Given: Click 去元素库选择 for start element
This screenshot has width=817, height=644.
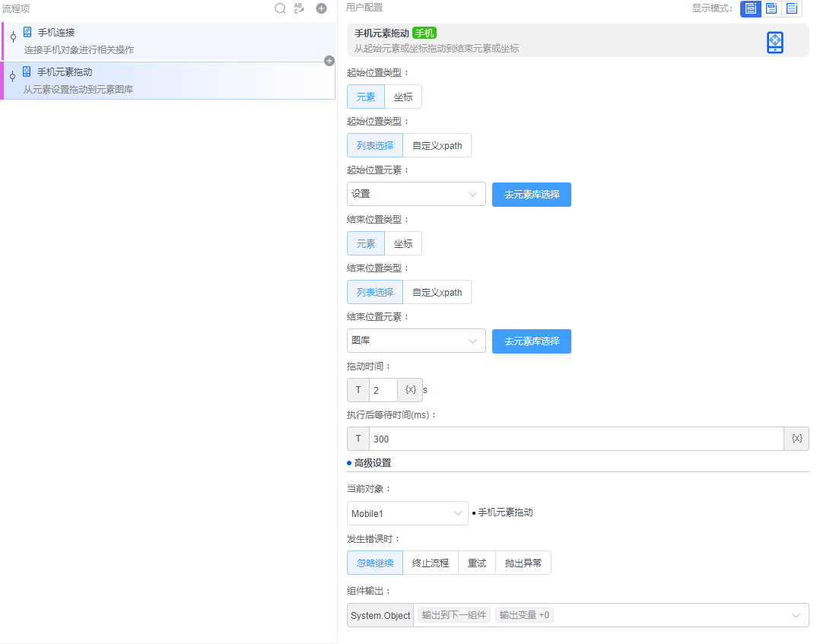Looking at the screenshot, I should (531, 195).
